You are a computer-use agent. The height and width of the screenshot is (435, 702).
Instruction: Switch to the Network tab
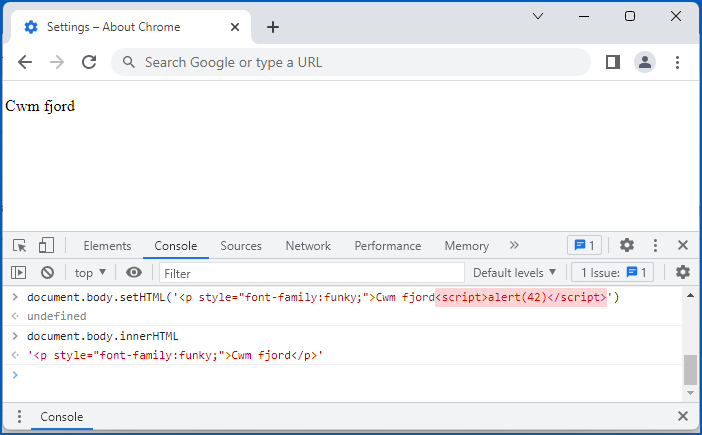tap(308, 246)
